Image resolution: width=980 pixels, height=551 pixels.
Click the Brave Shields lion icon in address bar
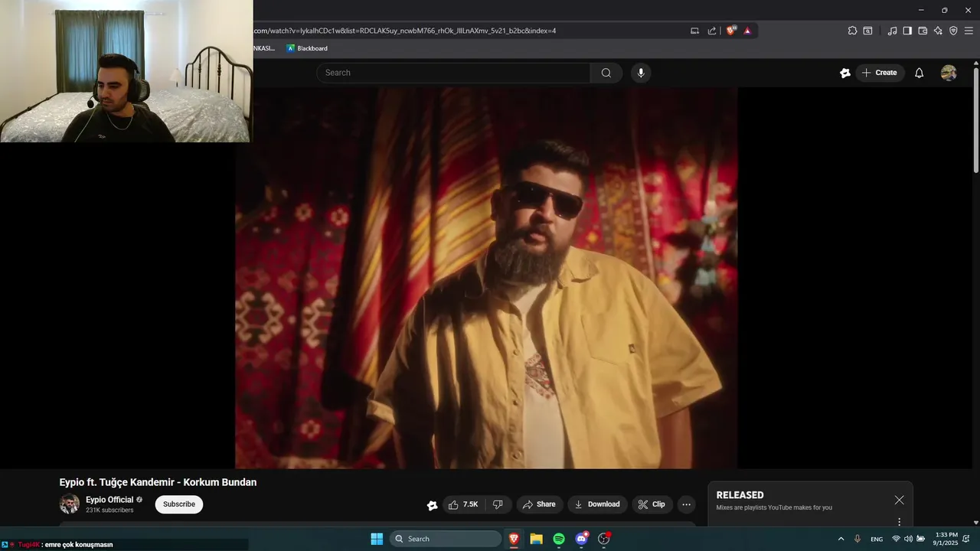(730, 31)
